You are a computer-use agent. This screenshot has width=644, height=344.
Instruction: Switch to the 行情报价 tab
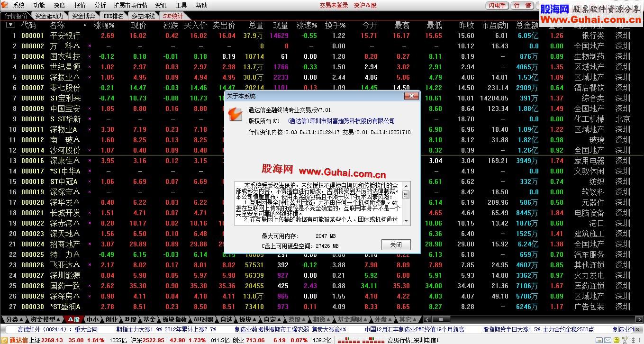16,16
